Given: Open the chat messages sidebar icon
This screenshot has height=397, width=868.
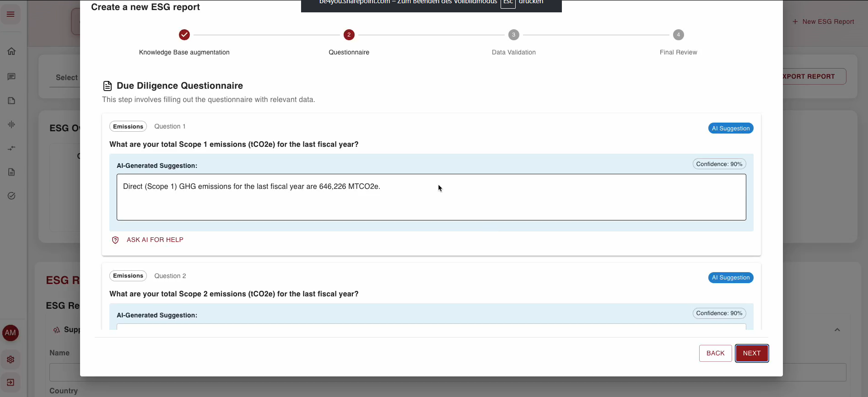Looking at the screenshot, I should pyautogui.click(x=11, y=77).
